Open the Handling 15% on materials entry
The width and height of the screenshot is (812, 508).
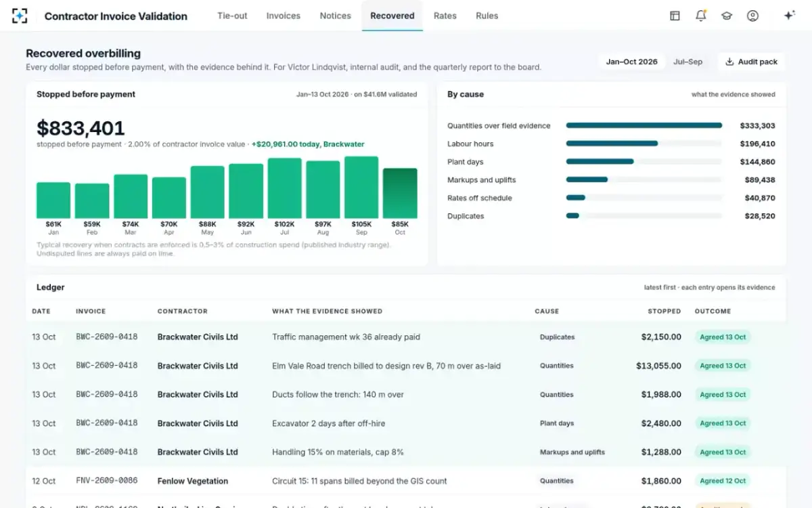pyautogui.click(x=406, y=452)
